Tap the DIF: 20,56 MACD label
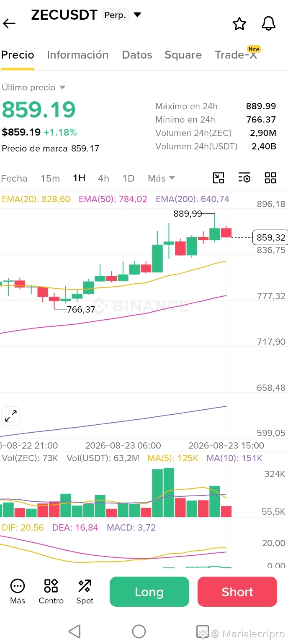 tap(23, 528)
